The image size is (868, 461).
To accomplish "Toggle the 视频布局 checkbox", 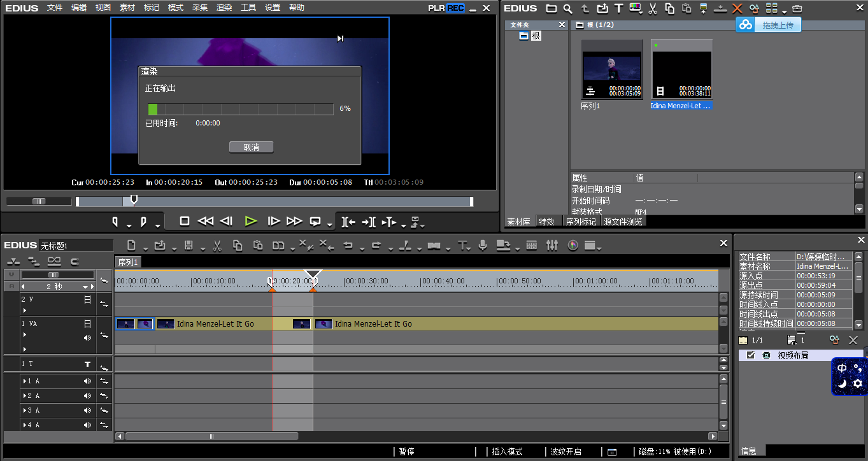I will tap(751, 355).
